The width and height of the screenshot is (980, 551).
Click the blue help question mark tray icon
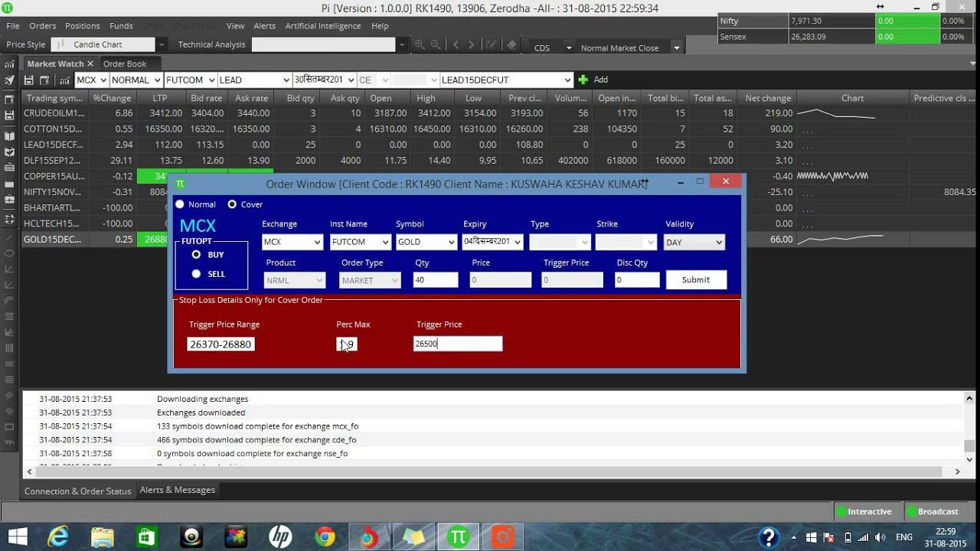coord(769,537)
